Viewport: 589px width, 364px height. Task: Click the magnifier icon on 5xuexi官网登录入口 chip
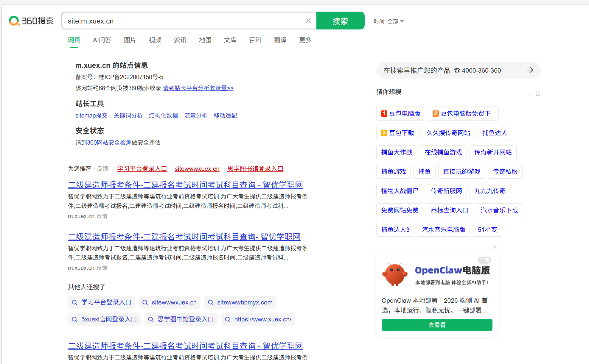[75, 320]
